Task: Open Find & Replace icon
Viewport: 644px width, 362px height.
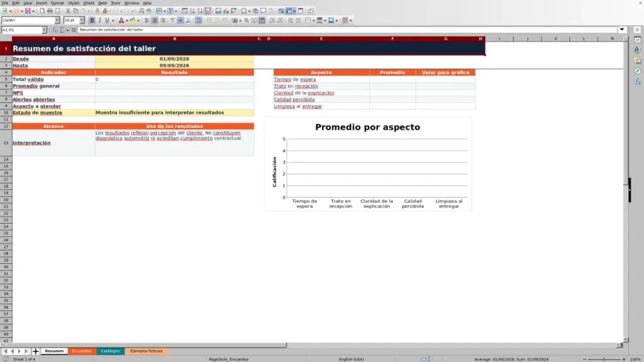Action: click(x=142, y=11)
